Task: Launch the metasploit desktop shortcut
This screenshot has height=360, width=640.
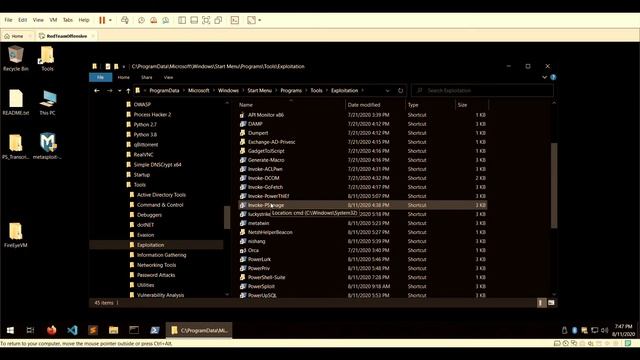Action: click(x=47, y=147)
